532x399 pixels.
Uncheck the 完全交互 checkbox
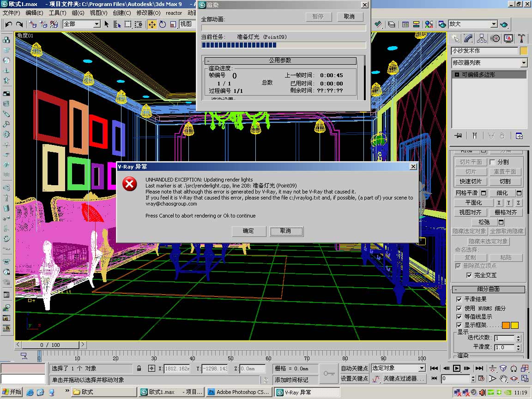coord(470,275)
